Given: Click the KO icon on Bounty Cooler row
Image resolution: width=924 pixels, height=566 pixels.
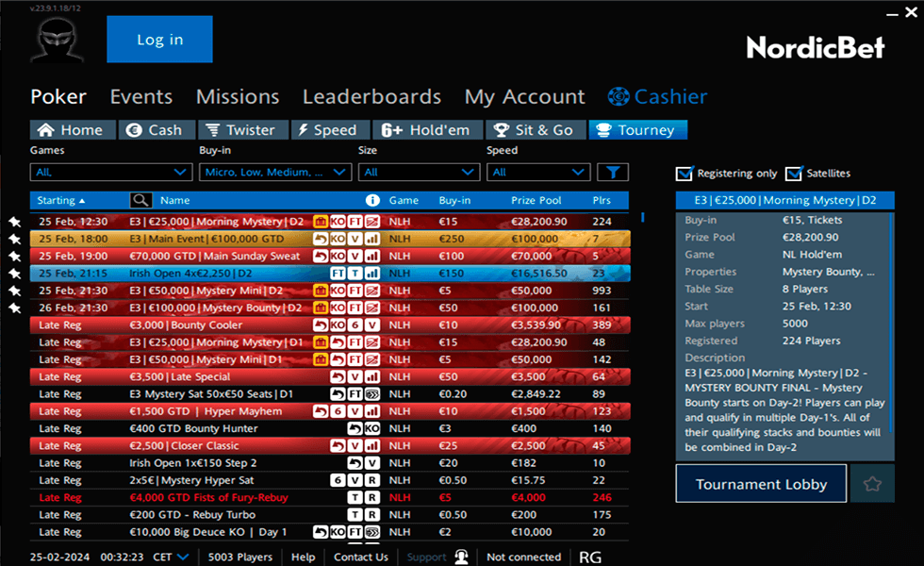Looking at the screenshot, I should 338,325.
